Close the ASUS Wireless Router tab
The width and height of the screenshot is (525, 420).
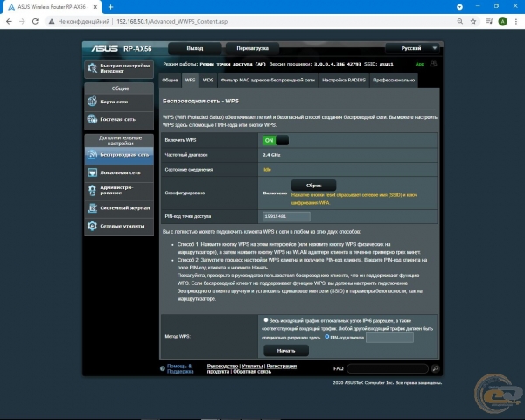(x=95, y=7)
